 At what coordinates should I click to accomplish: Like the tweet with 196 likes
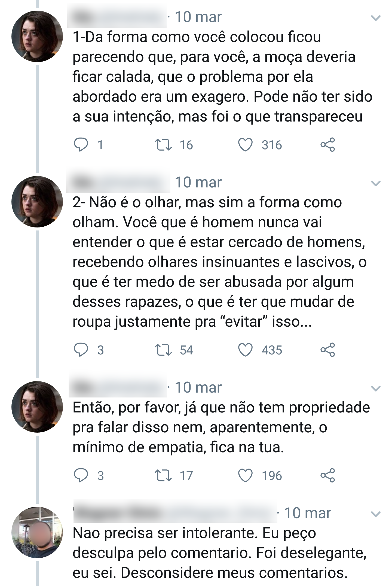(245, 475)
